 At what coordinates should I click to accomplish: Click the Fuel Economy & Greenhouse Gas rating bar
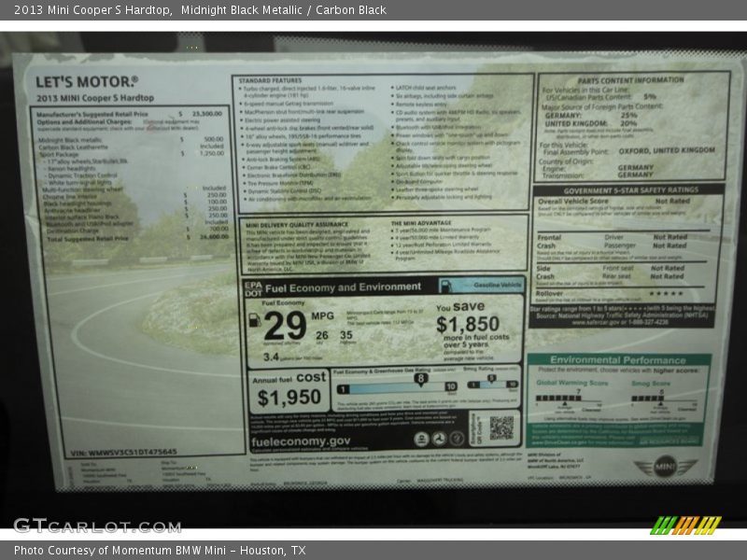tap(397, 386)
